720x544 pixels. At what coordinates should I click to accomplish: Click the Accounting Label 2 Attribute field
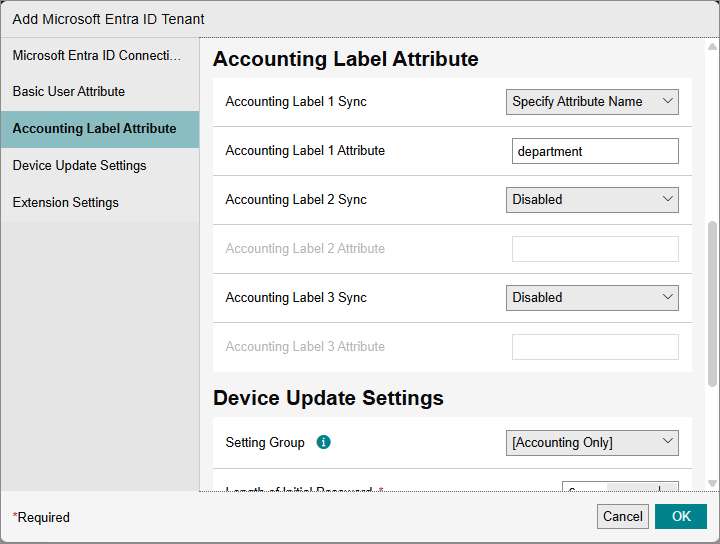click(x=595, y=249)
